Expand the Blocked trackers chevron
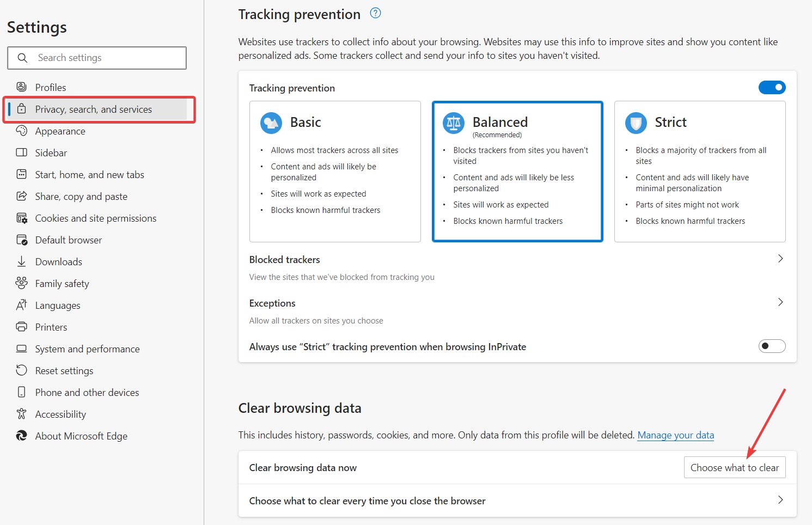The height and width of the screenshot is (525, 812). [x=780, y=259]
